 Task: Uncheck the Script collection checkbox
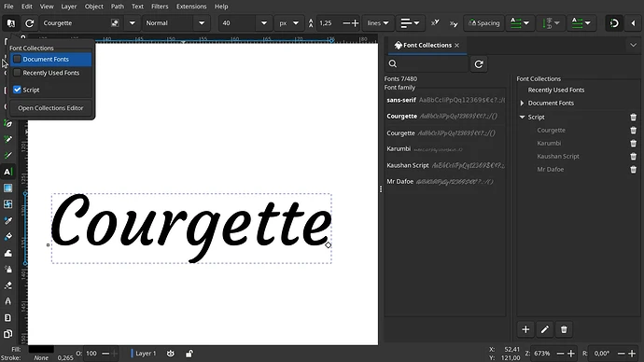pyautogui.click(x=17, y=90)
